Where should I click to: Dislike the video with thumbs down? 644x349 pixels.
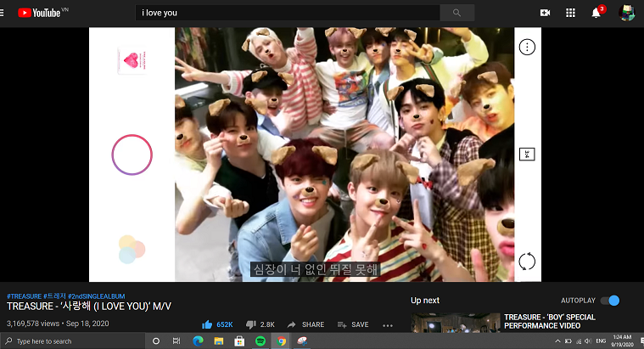(x=250, y=324)
